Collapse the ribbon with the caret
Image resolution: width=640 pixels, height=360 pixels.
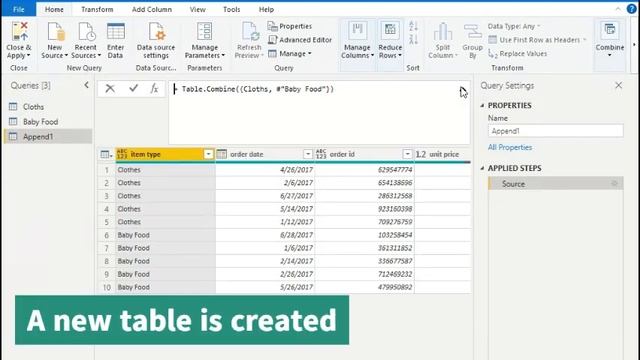click(x=618, y=9)
